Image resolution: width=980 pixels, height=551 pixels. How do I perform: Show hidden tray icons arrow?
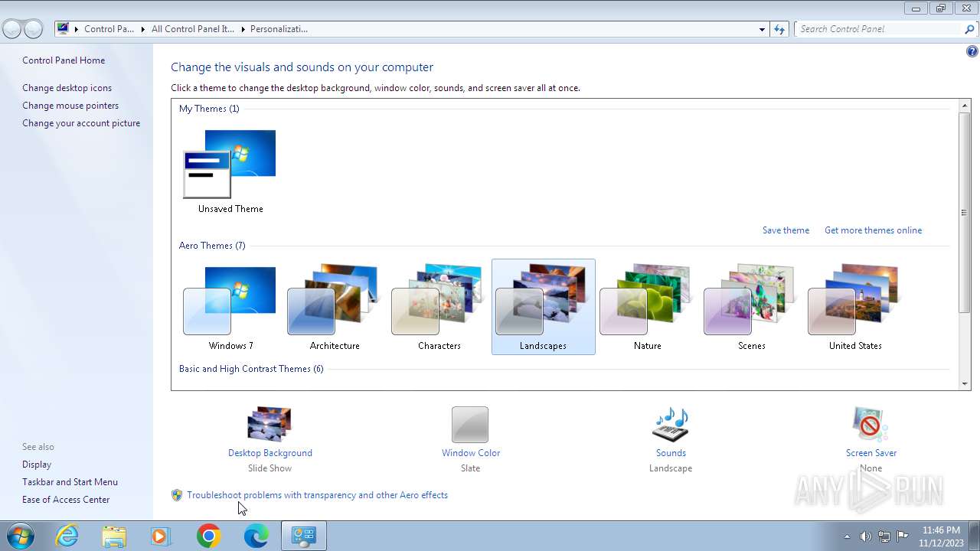(847, 536)
